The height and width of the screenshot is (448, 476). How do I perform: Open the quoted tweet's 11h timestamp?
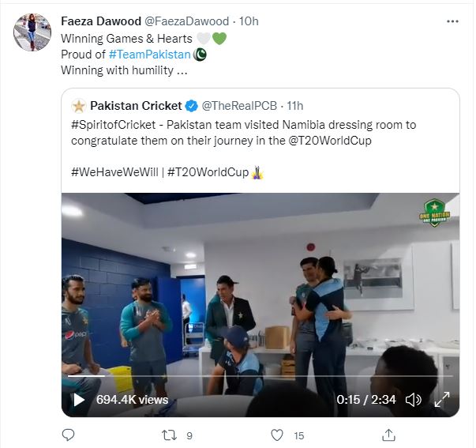tap(295, 106)
